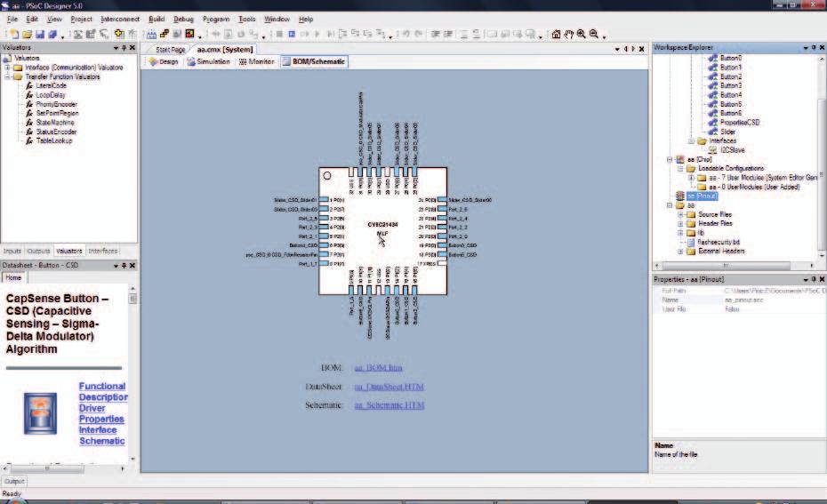Collapse the aa [Chip] tree node
This screenshot has width=827, height=504.
(670, 159)
